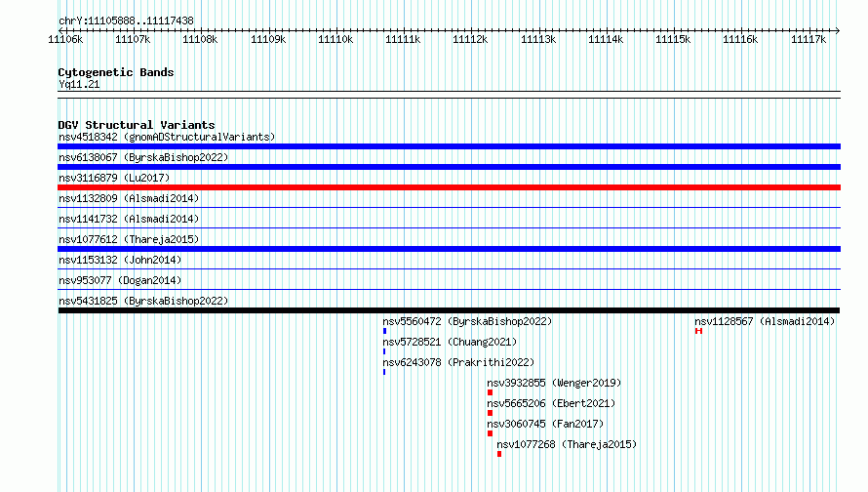Screen dimensions: 868x492
Task: Open variant nsv5665206 (Ebert2021)
Action: coord(551,403)
